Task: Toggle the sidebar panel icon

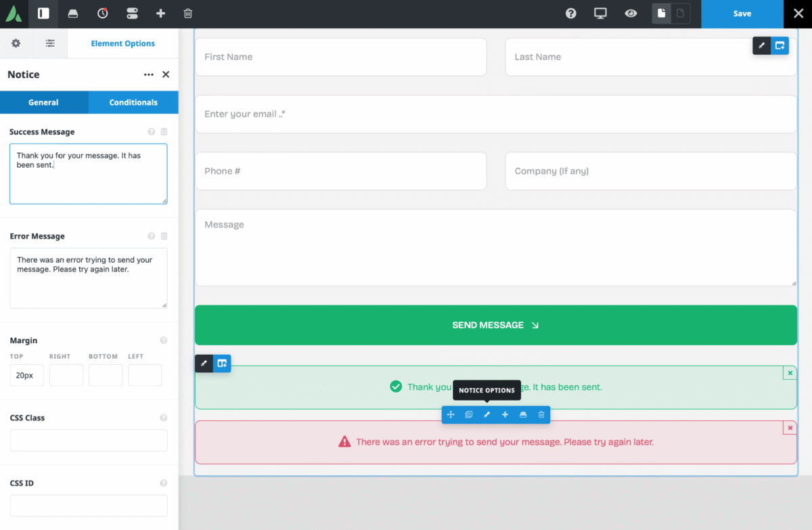Action: (x=43, y=14)
